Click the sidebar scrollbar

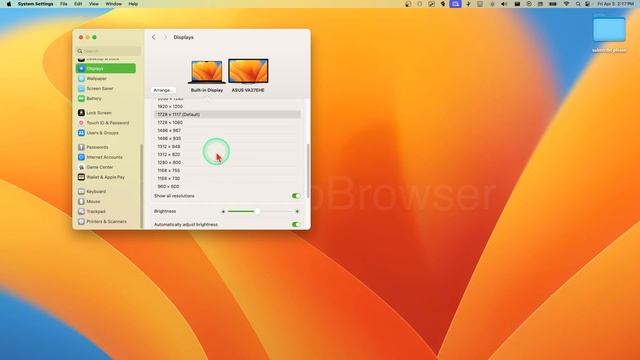point(142,186)
